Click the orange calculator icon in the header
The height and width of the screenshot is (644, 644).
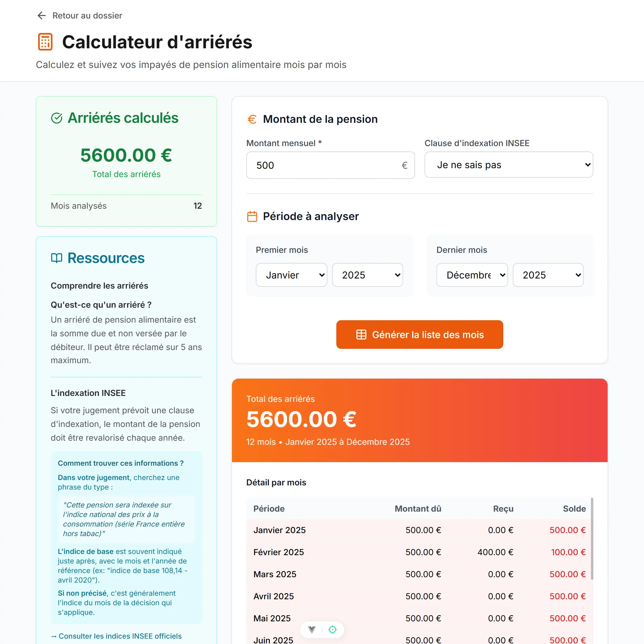click(x=46, y=41)
